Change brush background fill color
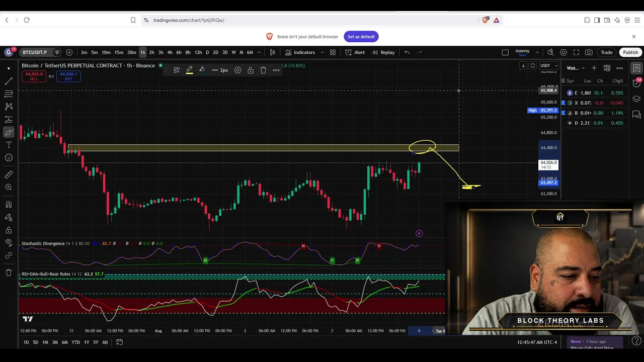Viewport: 644px width, 362px height. 202,70
